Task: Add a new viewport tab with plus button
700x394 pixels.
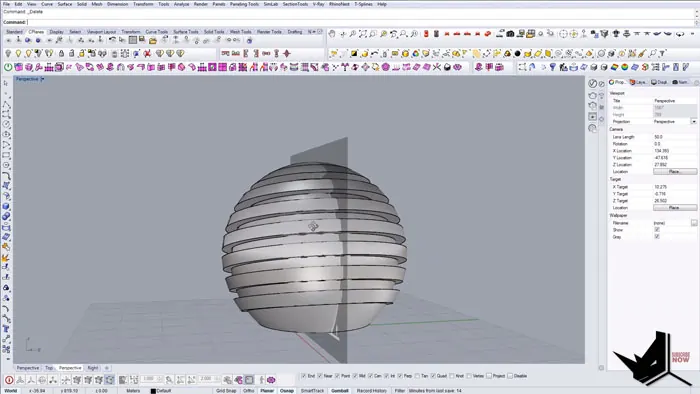Action: point(106,368)
